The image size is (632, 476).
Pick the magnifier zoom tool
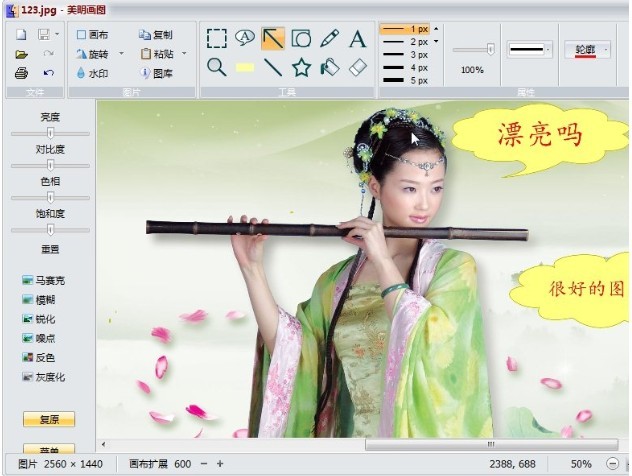[x=216, y=67]
